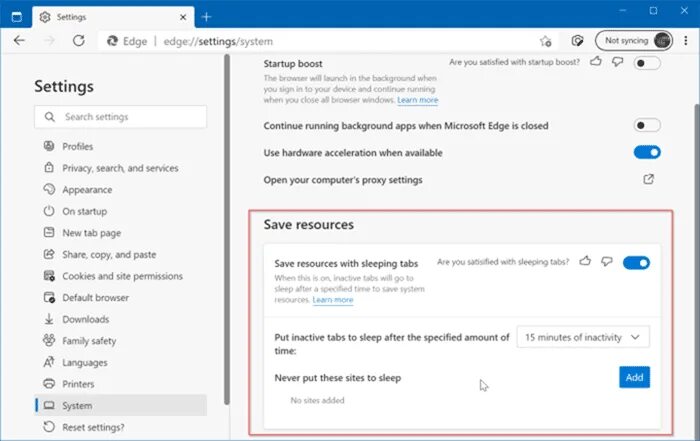Open new tab with plus icon
Screen dimensions: 700x441
(206, 17)
